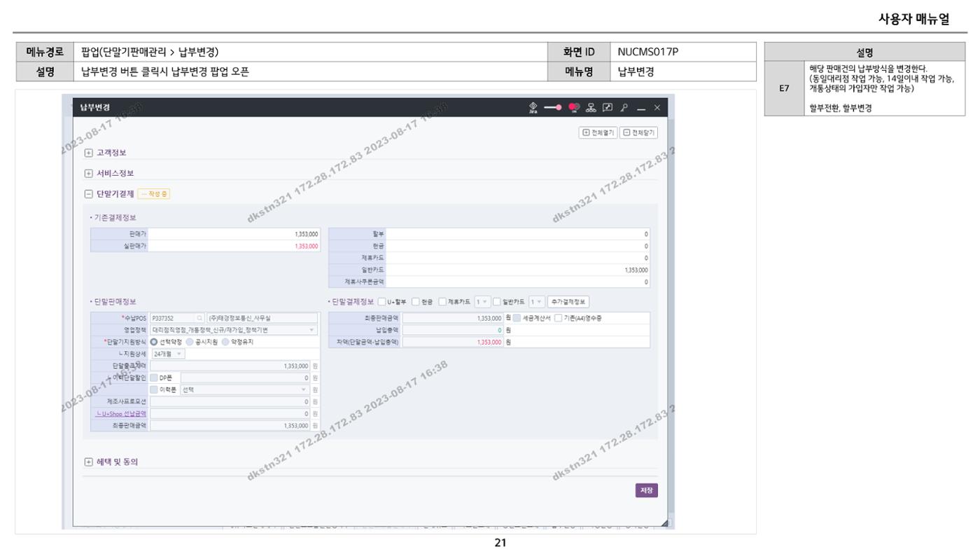Collapse the 단말기결제 section
The width and height of the screenshot is (980, 552).
click(89, 194)
